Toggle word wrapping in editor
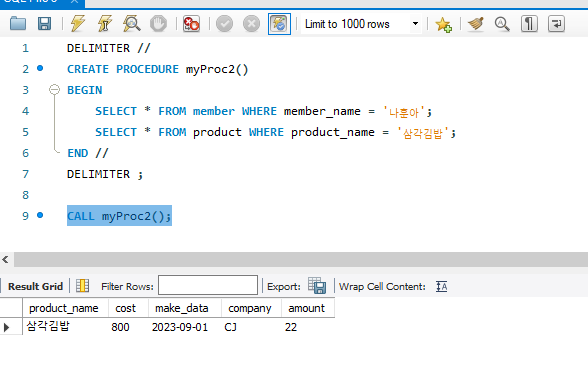The width and height of the screenshot is (588, 369). tap(556, 24)
